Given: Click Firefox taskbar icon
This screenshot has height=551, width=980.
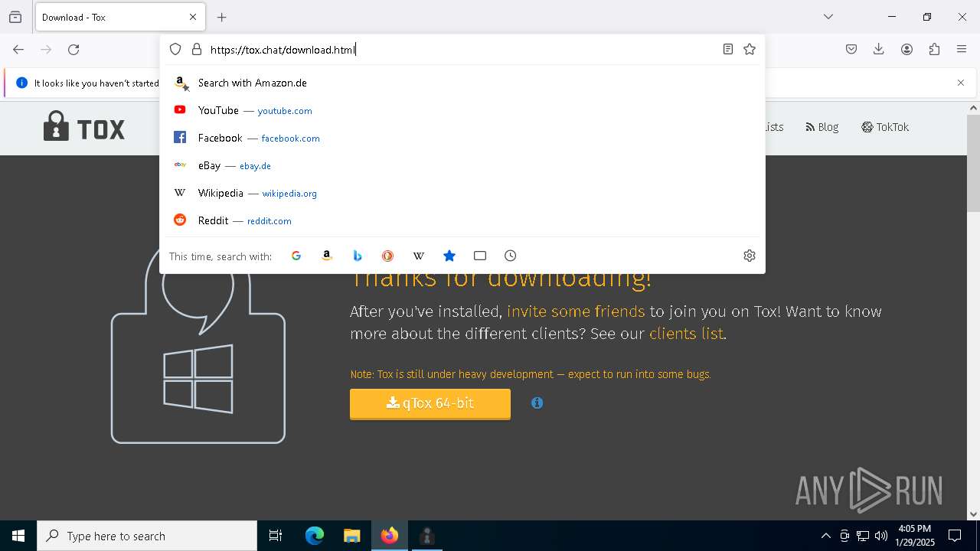Looking at the screenshot, I should pyautogui.click(x=390, y=536).
